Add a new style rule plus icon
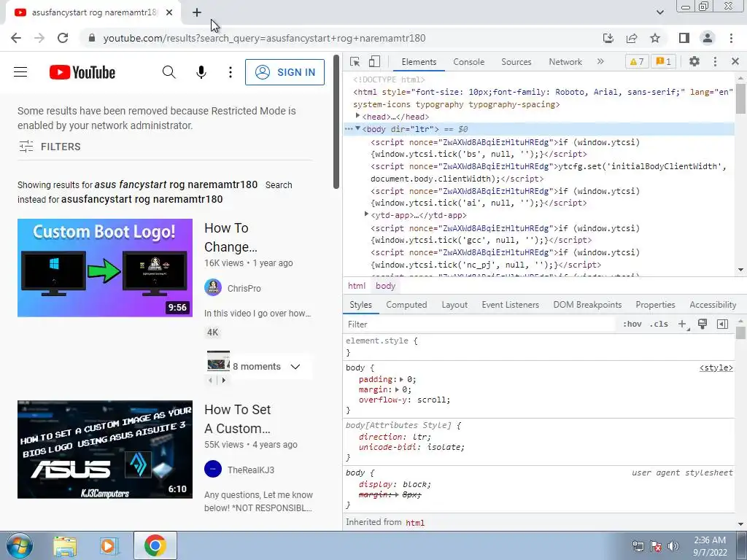 pyautogui.click(x=683, y=324)
